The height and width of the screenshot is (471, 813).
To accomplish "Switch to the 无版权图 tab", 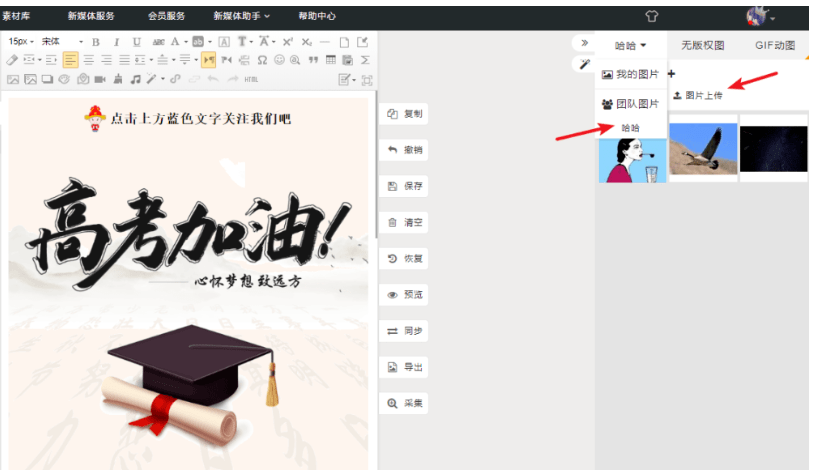I will click(703, 46).
